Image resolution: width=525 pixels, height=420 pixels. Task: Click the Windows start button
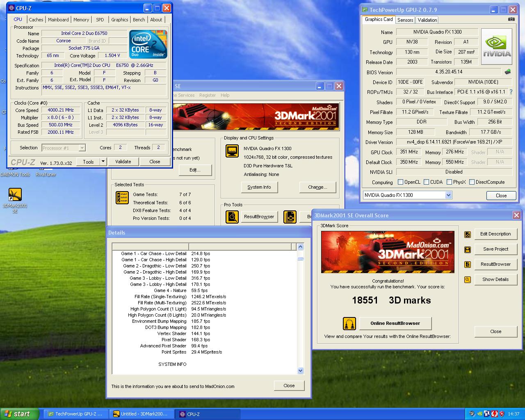pos(19,414)
